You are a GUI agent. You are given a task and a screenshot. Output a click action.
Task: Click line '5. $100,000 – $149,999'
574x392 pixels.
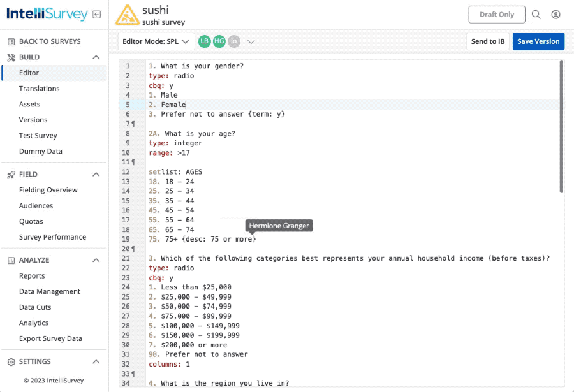click(194, 326)
